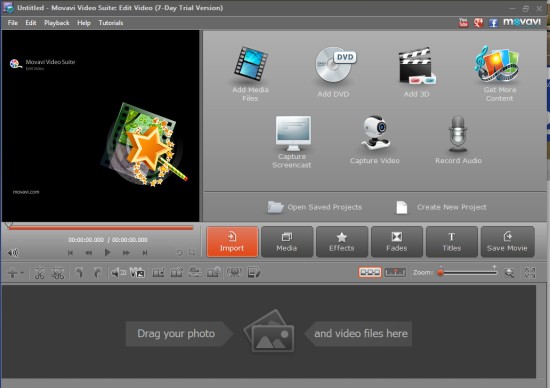Open audio volume properties tool
Image resolution: width=550 pixels, height=388 pixels.
[x=119, y=273]
